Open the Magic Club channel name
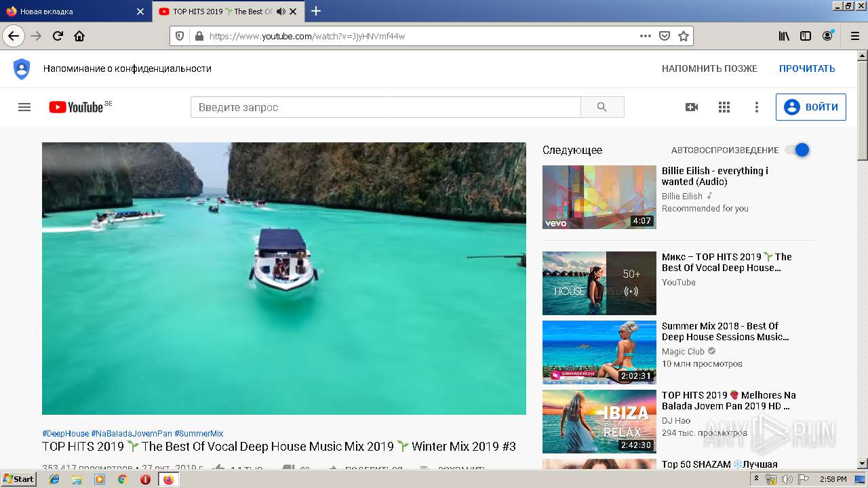 (683, 351)
